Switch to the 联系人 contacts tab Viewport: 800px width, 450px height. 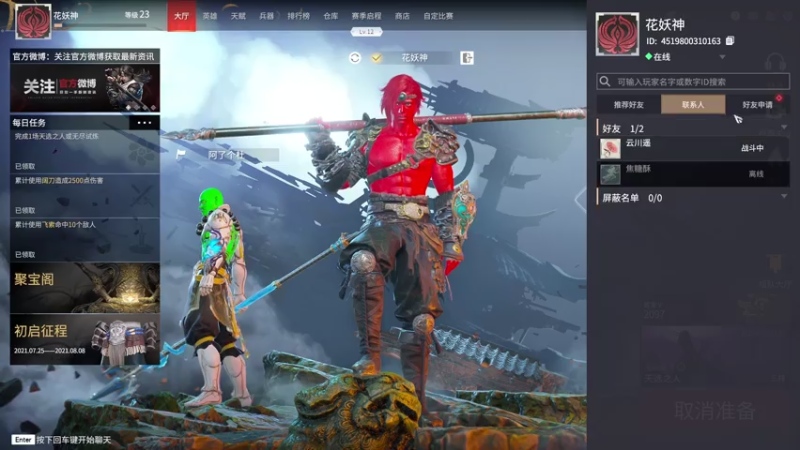(x=693, y=105)
